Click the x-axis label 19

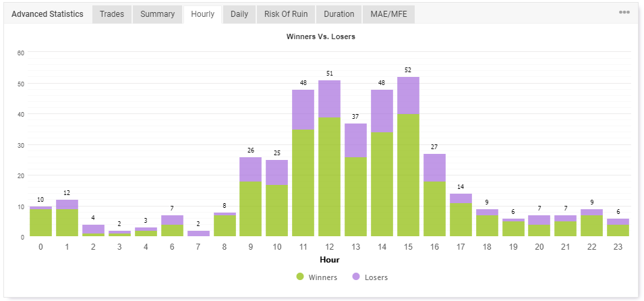coord(513,247)
